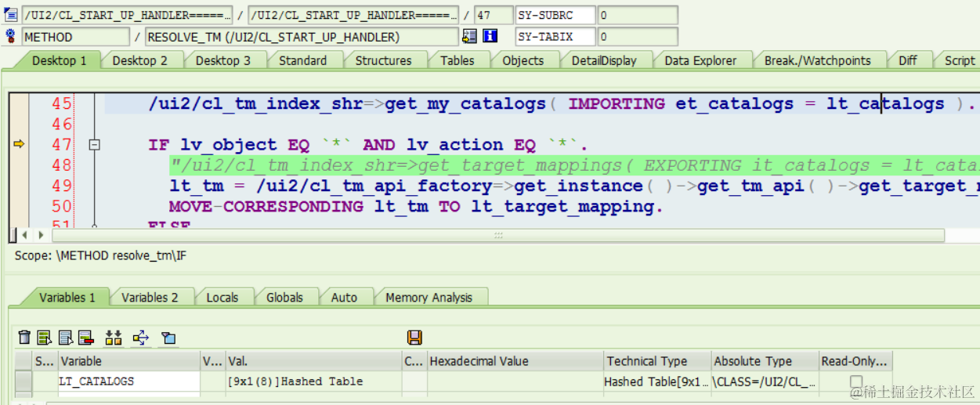Image resolution: width=980 pixels, height=405 pixels.
Task: Open the Data Explorer tab
Action: point(700,60)
